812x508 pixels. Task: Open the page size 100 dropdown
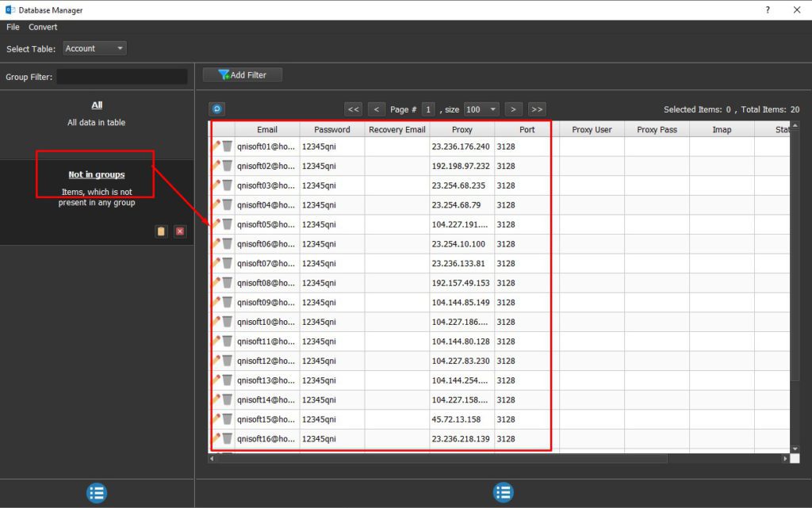click(481, 109)
